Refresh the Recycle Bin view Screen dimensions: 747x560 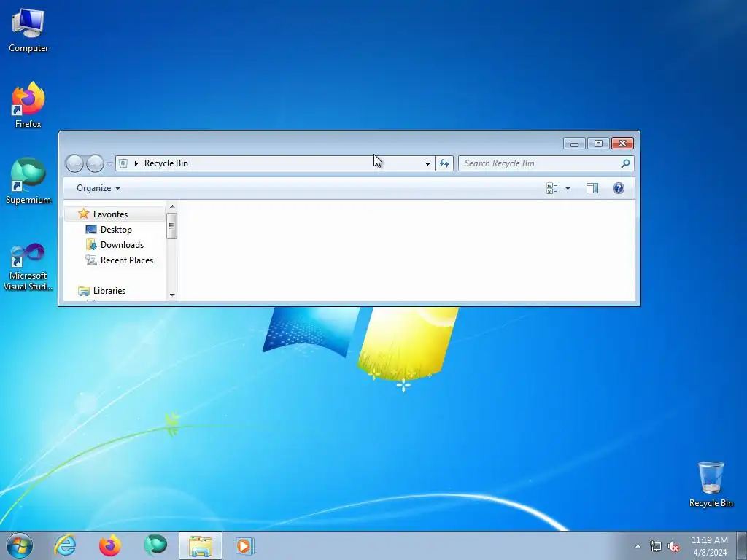pyautogui.click(x=444, y=163)
